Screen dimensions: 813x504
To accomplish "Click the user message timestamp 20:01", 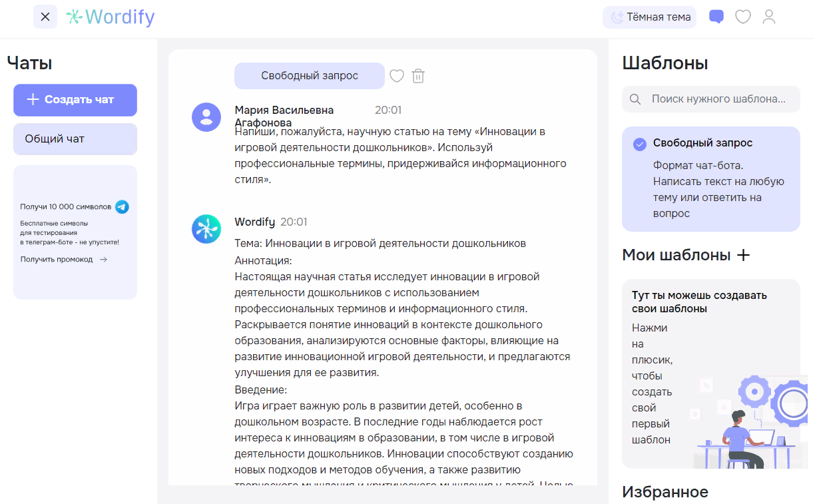I will [388, 110].
